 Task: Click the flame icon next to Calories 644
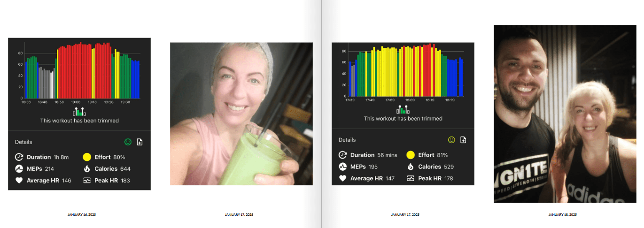coord(87,169)
